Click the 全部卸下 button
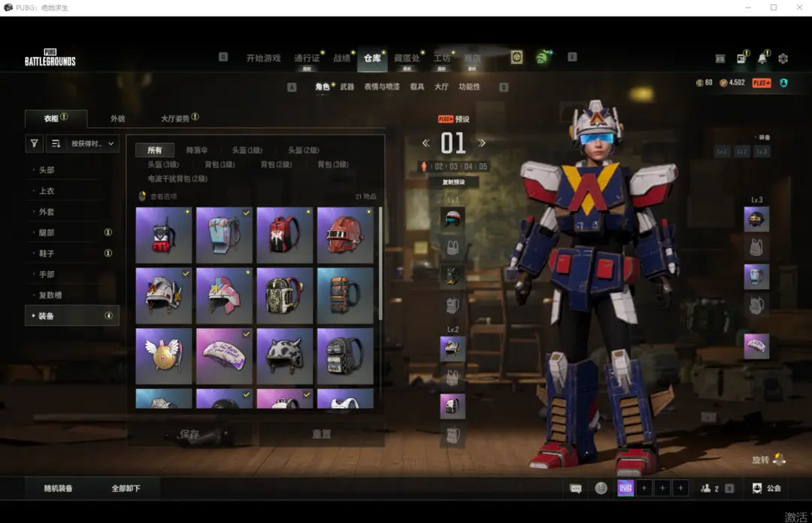The width and height of the screenshot is (812, 523). pos(126,488)
